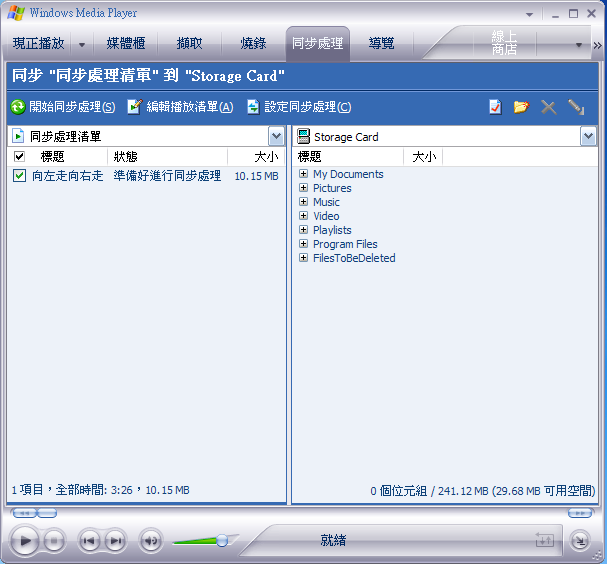This screenshot has height=564, width=607.
Task: Sort sync list by 狀態 column
Action: tap(167, 156)
